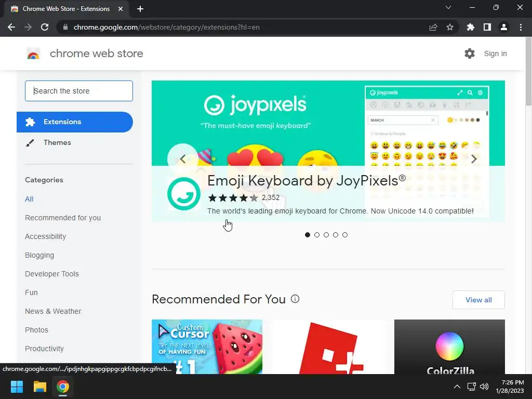Open a new browser tab

point(140,9)
